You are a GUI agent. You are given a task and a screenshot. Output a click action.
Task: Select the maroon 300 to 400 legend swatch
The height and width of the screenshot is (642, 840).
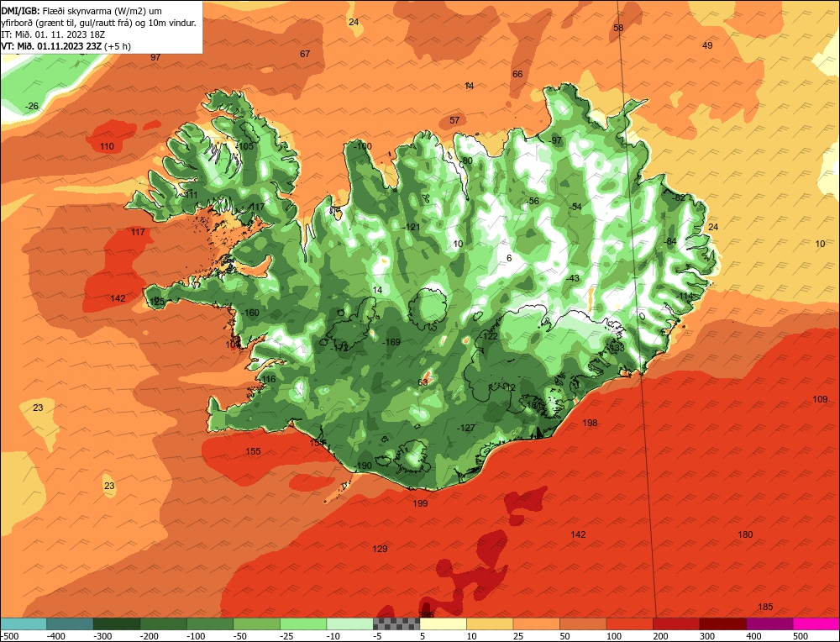pos(723,624)
